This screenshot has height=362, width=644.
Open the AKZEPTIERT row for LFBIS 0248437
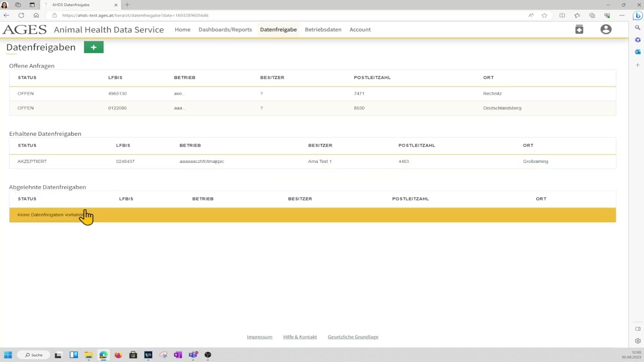[x=312, y=161]
